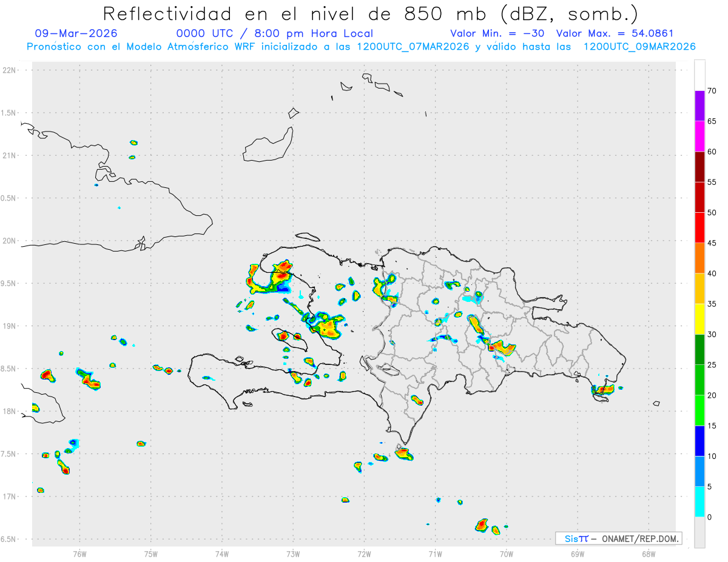Click the latitude axis label "7.5N"

click(x=8, y=453)
